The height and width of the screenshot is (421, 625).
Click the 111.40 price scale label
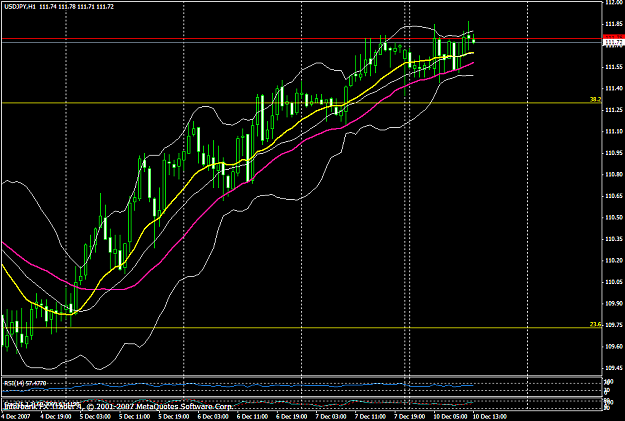[x=614, y=89]
